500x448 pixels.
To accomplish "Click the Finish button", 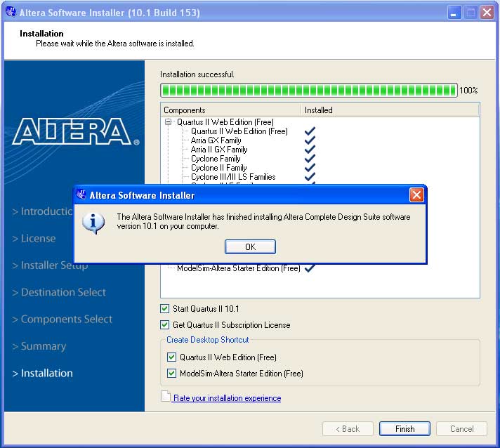I will tap(404, 428).
